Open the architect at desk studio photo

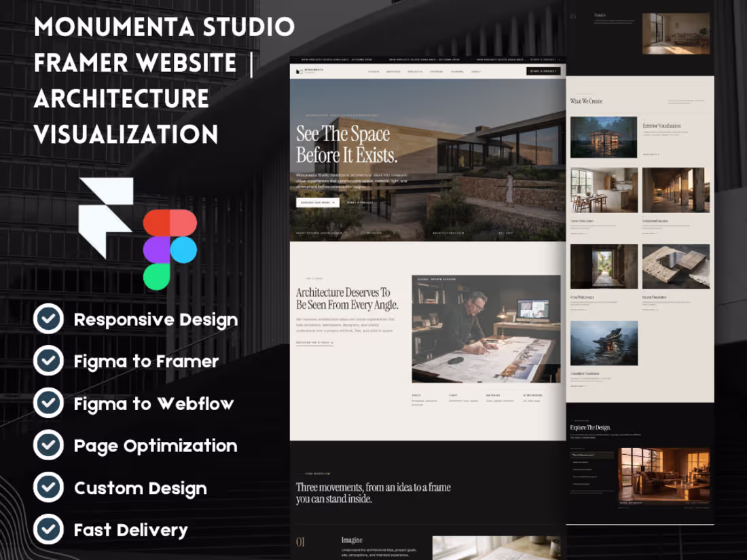pyautogui.click(x=486, y=329)
